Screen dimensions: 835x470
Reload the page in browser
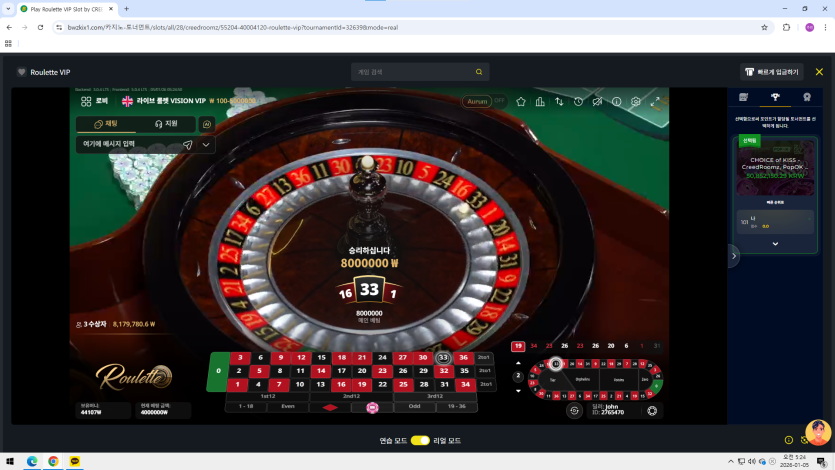pyautogui.click(x=40, y=27)
